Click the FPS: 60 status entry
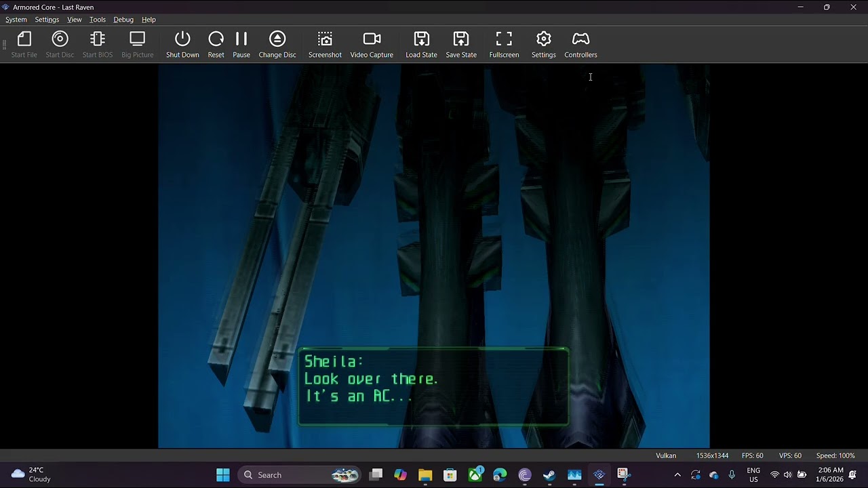 coord(753,455)
